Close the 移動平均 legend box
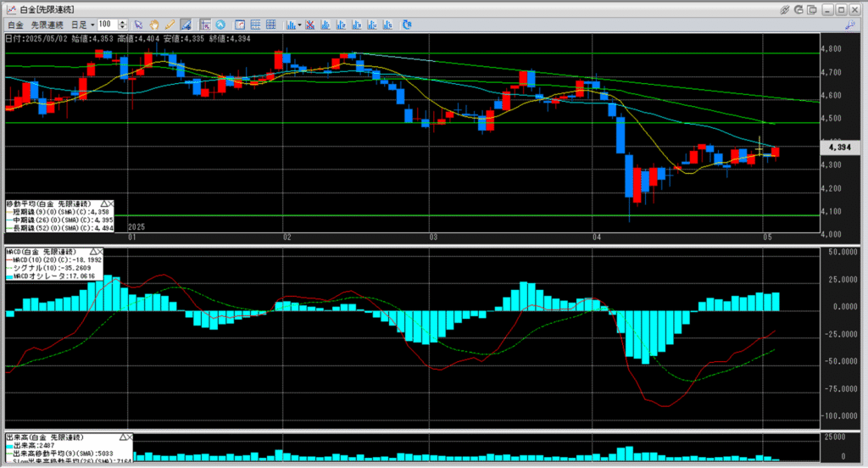The width and height of the screenshot is (868, 468). click(x=111, y=203)
